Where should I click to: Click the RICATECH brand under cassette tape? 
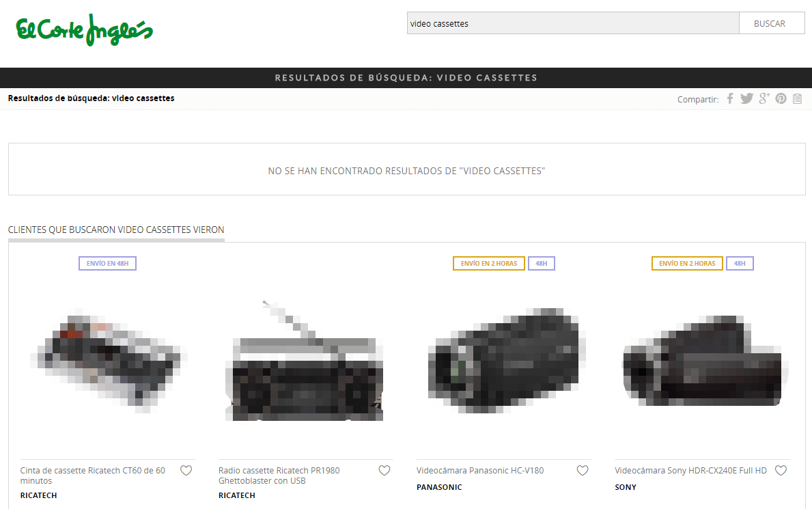[38, 495]
